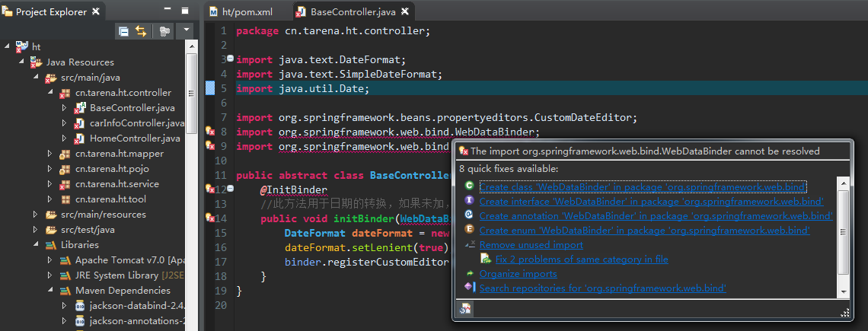Viewport: 868px width, 331px height.
Task: Click the green C class icon in quick fixes
Action: (469, 186)
